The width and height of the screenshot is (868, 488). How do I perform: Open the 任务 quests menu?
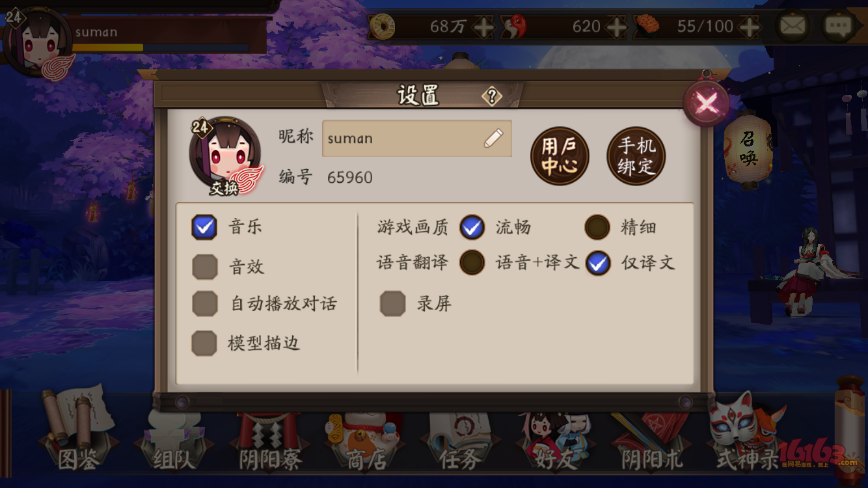(459, 439)
